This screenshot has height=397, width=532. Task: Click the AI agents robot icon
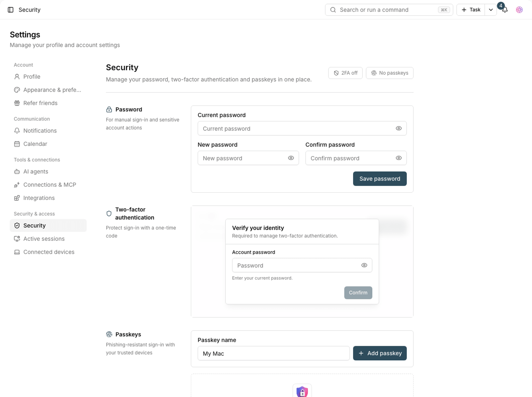(17, 171)
